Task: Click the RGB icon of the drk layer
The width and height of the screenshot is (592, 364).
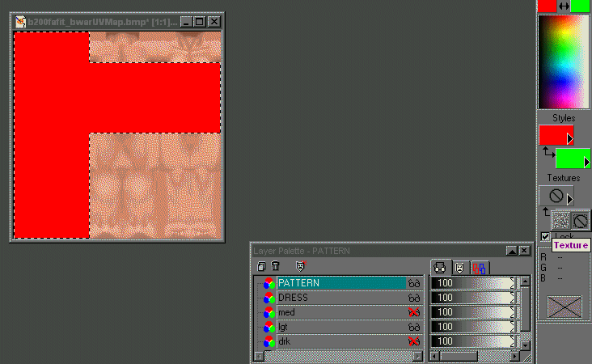Action: click(x=269, y=341)
